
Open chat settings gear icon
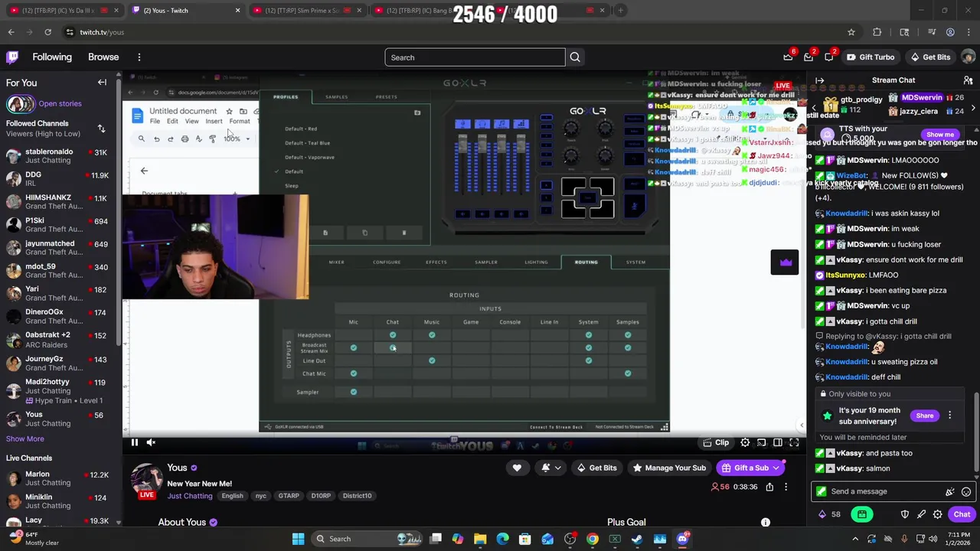[x=937, y=514]
